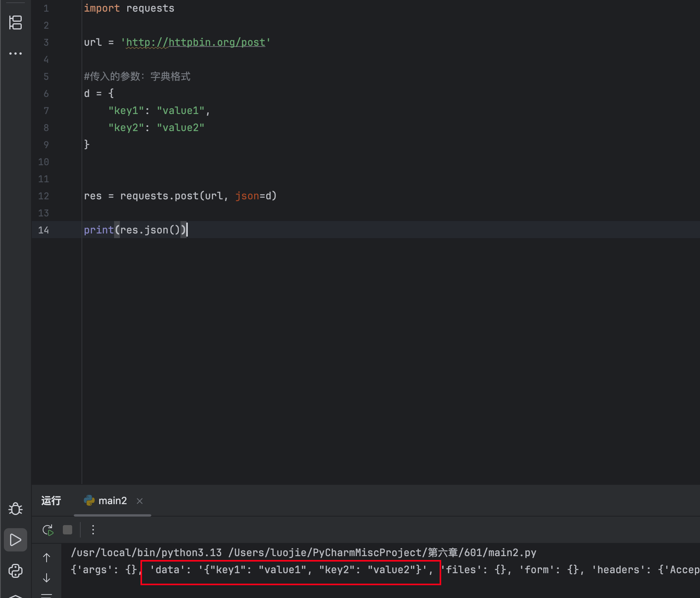Open the Structure tool window
Viewport: 700px width, 598px height.
[x=16, y=22]
